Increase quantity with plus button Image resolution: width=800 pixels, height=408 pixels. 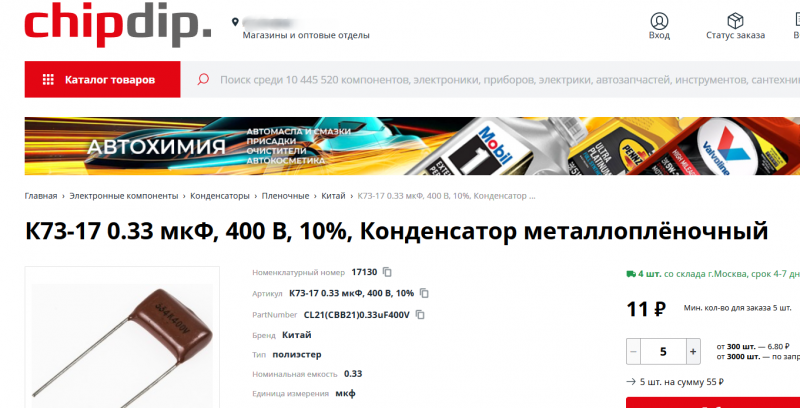pos(693,351)
